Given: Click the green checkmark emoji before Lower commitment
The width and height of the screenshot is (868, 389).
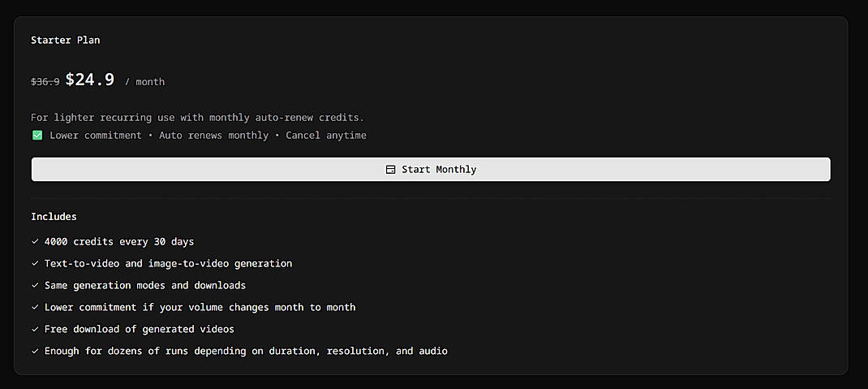Looking at the screenshot, I should (37, 135).
